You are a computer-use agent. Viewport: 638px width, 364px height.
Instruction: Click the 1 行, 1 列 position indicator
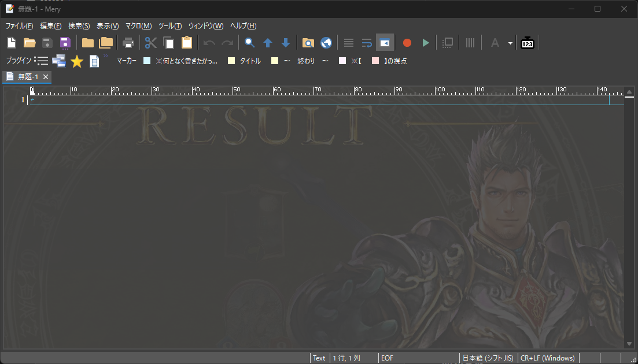[346, 358]
